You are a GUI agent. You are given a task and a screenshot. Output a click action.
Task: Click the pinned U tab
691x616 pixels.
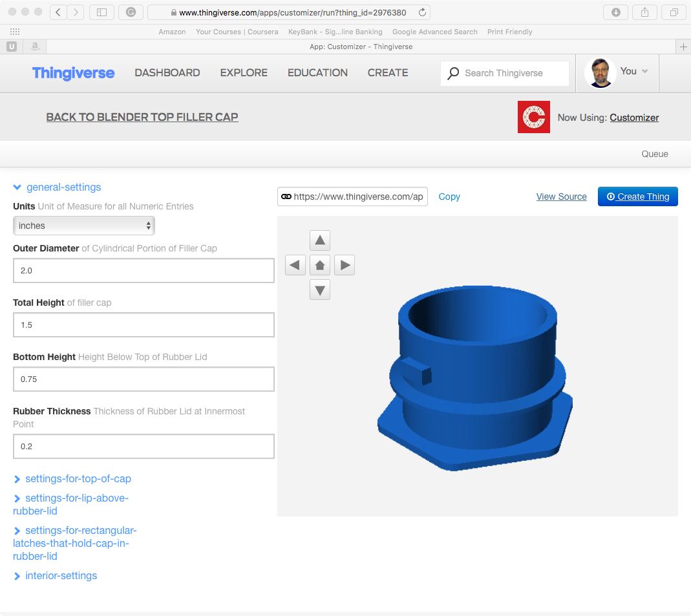(12, 47)
